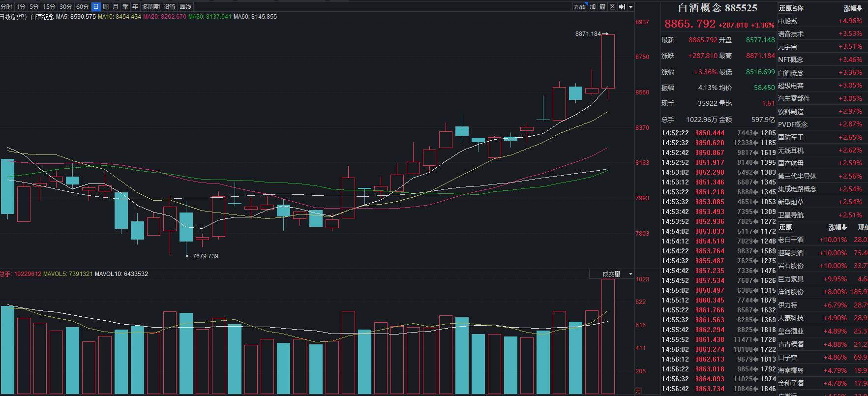Image resolution: width=868 pixels, height=396 pixels.
Task: Open the 窗 window layout icon
Action: [602, 7]
